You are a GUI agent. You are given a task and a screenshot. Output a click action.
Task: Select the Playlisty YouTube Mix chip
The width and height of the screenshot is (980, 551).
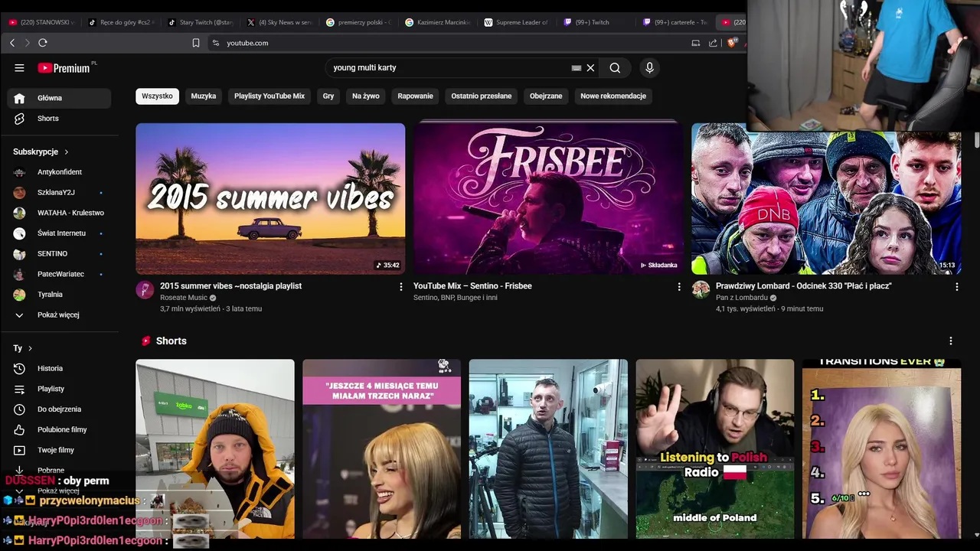pos(269,96)
